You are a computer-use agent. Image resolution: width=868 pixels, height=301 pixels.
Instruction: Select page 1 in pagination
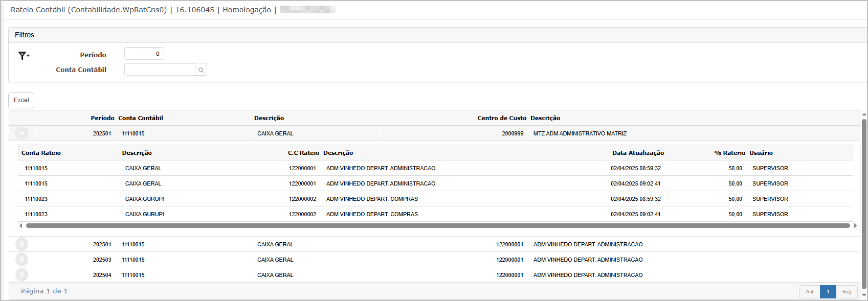(828, 292)
